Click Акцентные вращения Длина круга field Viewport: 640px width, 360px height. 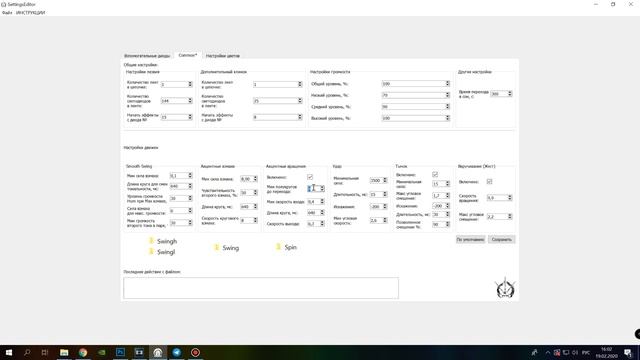(316, 213)
